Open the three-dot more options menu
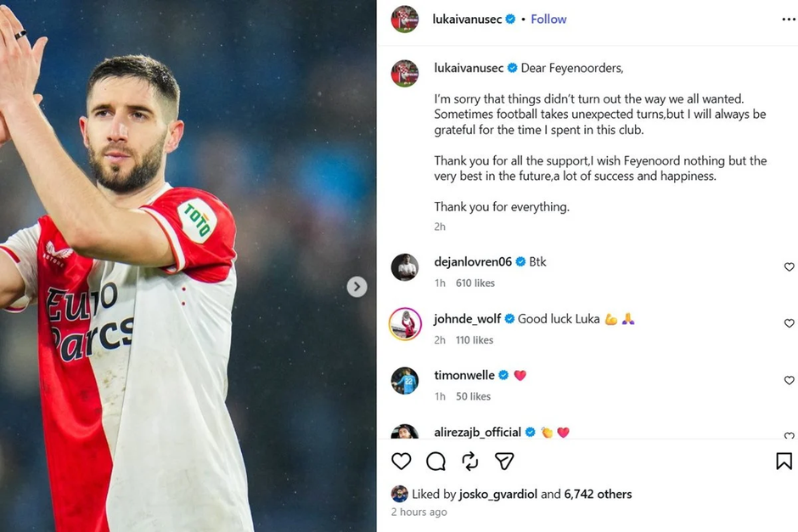 (x=789, y=20)
